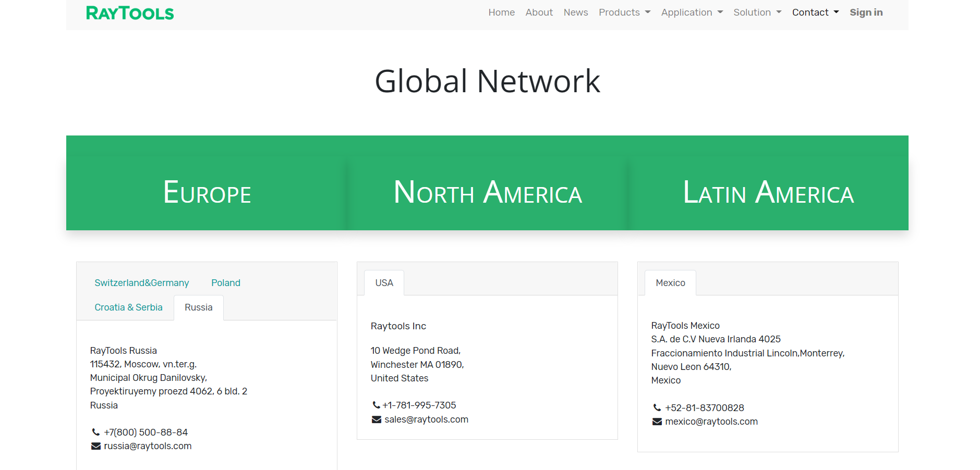Click the Fraccionamiento Industrial Lincoln,Monterrey line
Screen dimensions: 980x470
(748, 353)
